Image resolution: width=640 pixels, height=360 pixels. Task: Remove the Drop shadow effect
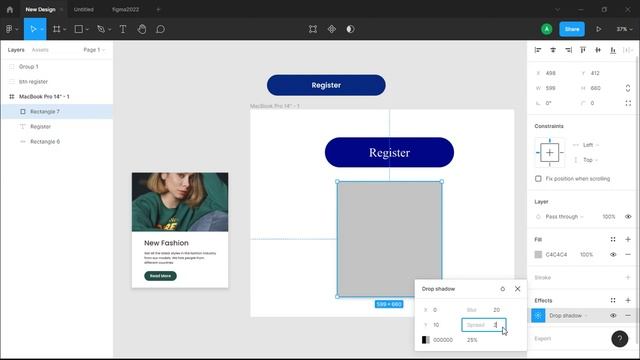628,316
